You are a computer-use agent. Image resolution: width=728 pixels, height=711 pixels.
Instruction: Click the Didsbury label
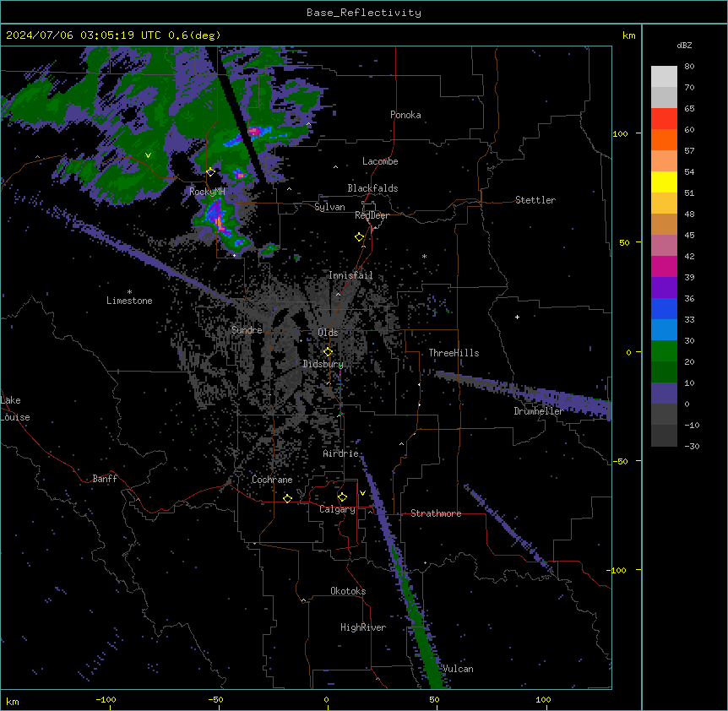pyautogui.click(x=323, y=364)
